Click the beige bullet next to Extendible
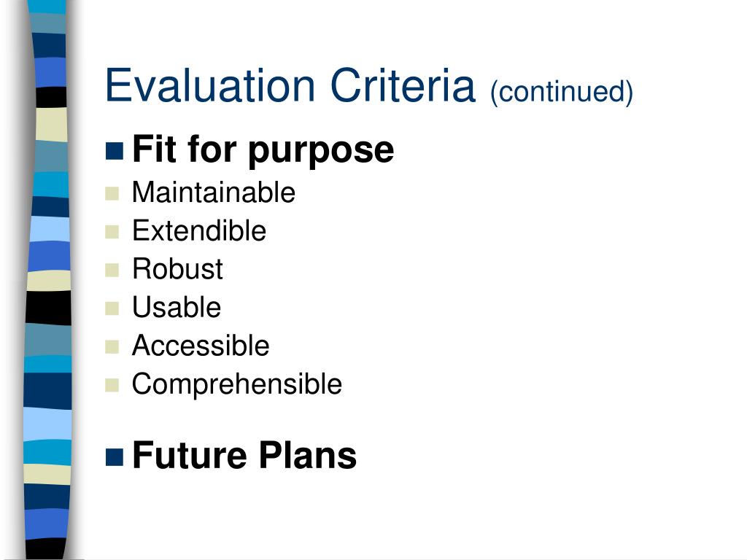Image resolution: width=747 pixels, height=560 pixels. click(x=112, y=232)
